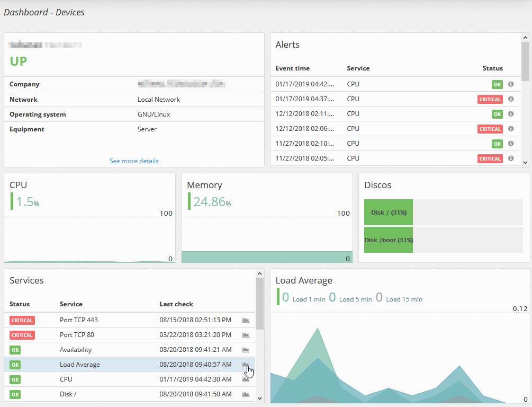Click OK badge for Availability service
The width and height of the screenshot is (532, 407).
pos(15,350)
